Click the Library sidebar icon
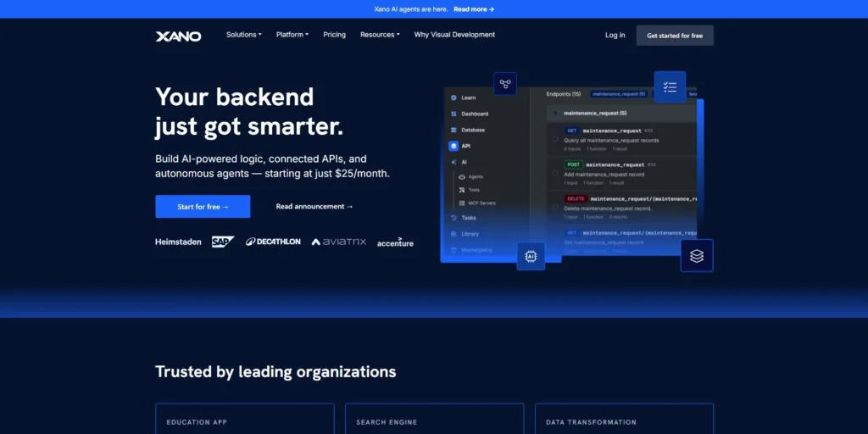 (x=454, y=234)
